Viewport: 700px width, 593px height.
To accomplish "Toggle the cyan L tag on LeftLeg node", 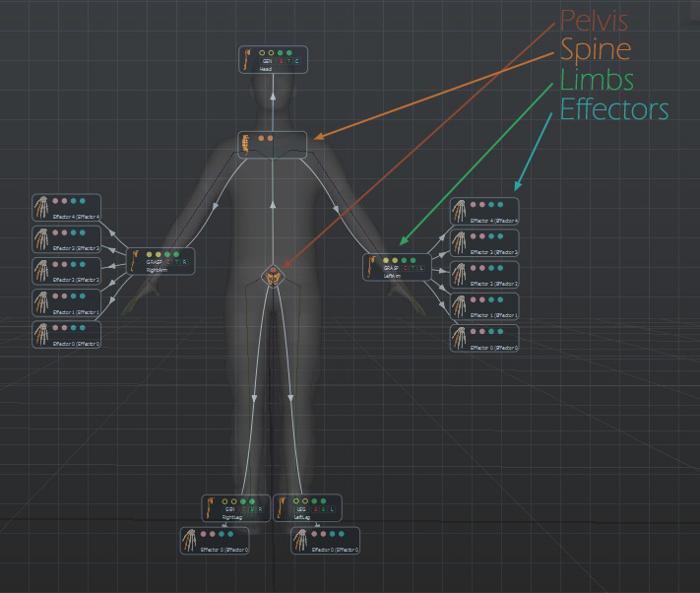I will click(332, 509).
